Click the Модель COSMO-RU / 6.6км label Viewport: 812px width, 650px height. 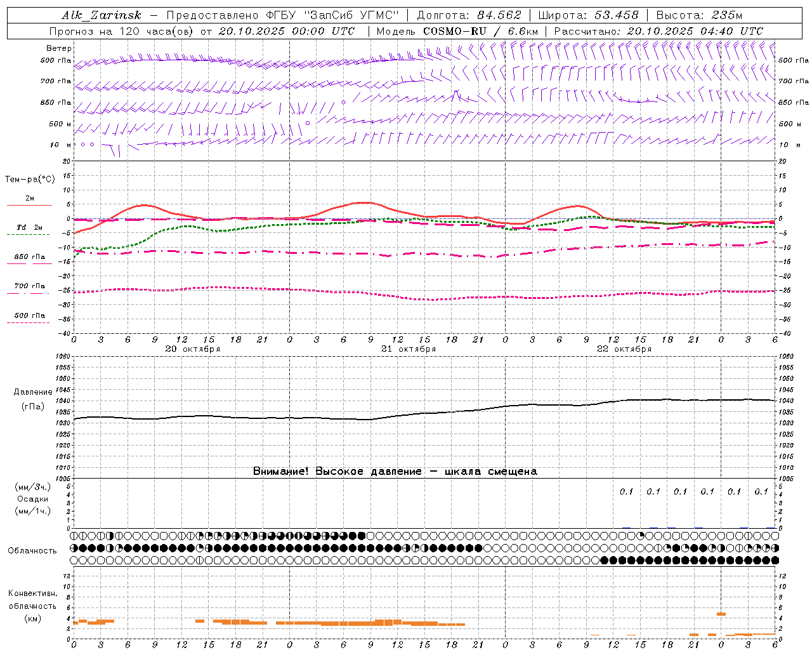(457, 31)
